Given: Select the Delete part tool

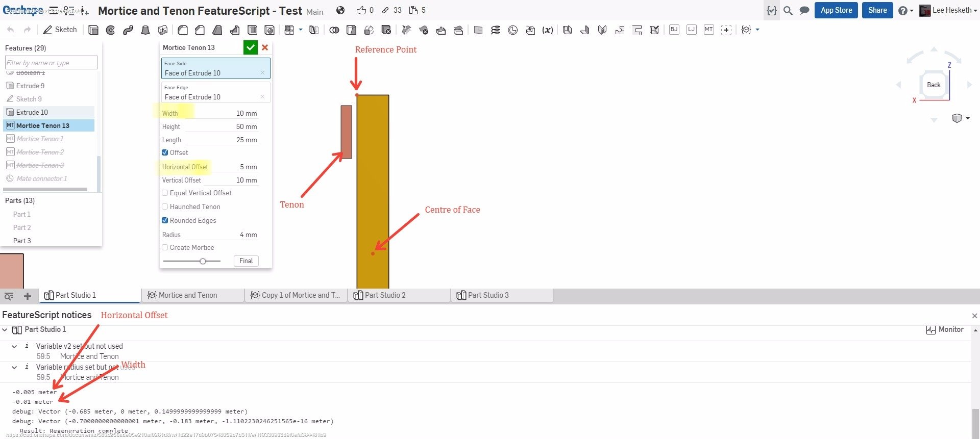Looking at the screenshot, I should [x=386, y=30].
